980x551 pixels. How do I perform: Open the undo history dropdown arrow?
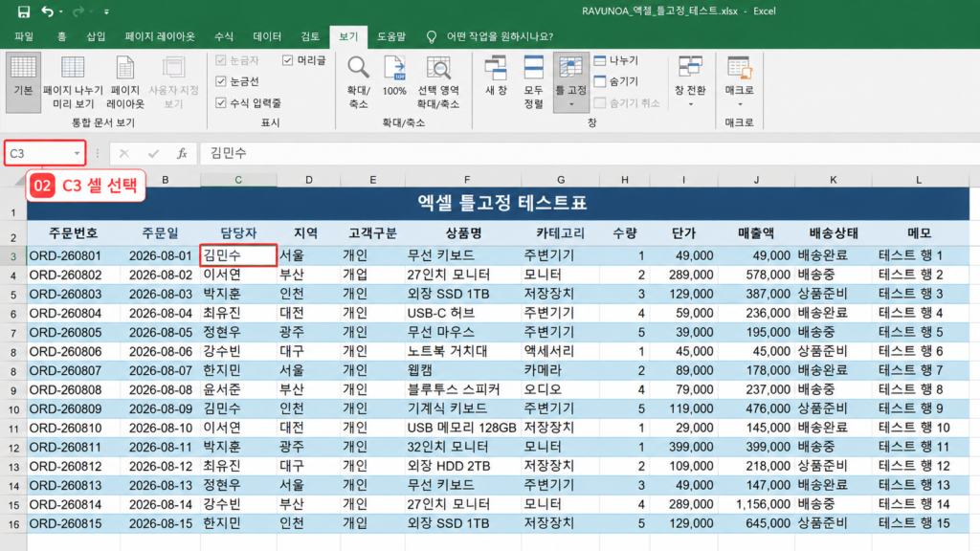coord(60,11)
